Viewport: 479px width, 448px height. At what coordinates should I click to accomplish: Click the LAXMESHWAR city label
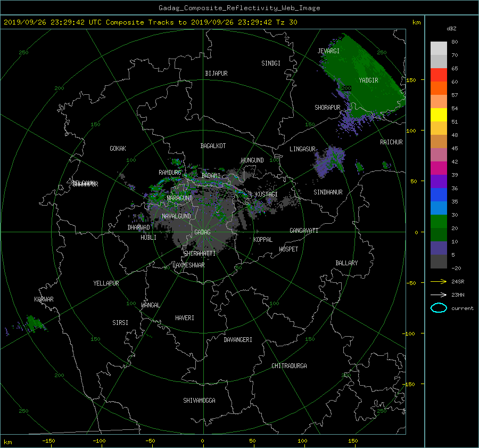click(188, 265)
